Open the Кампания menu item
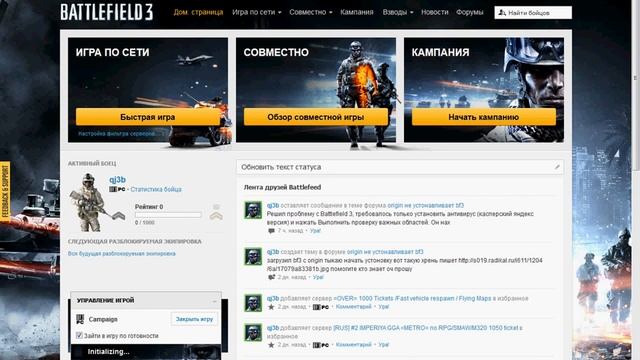This screenshot has width=640, height=360. [x=357, y=12]
